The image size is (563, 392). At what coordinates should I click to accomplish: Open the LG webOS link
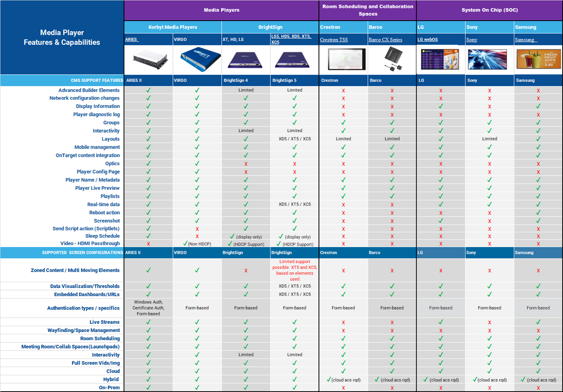pyautogui.click(x=428, y=40)
